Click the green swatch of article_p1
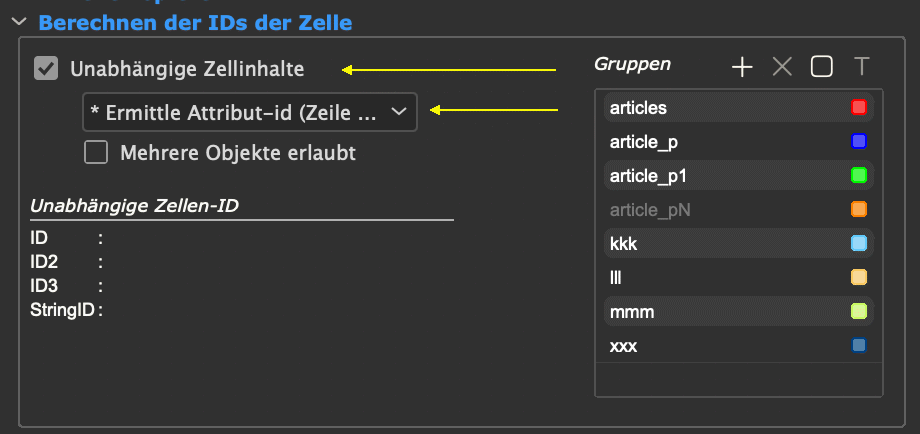The height and width of the screenshot is (434, 920). pos(859,175)
